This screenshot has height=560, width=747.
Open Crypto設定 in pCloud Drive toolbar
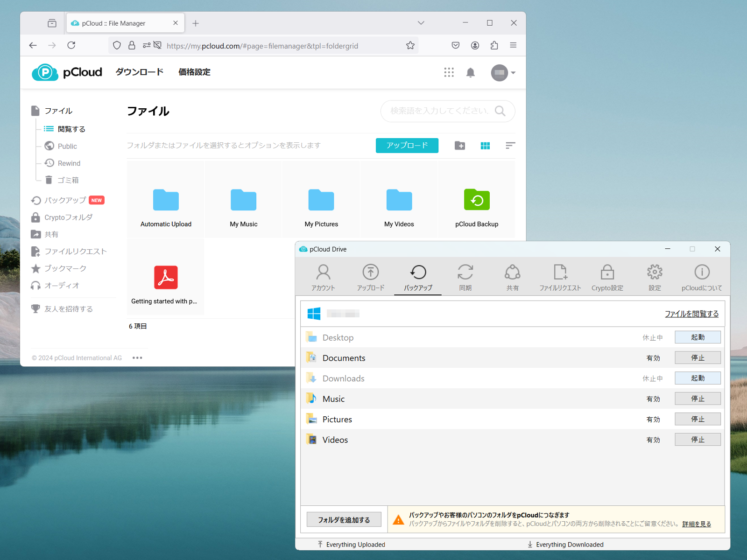607,277
